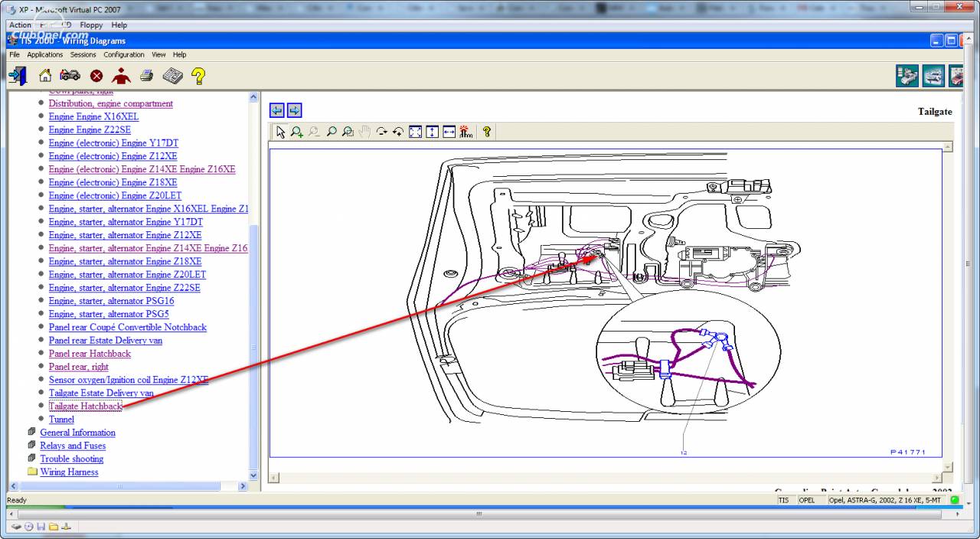Click left tree panel scroll down arrow

[254, 475]
